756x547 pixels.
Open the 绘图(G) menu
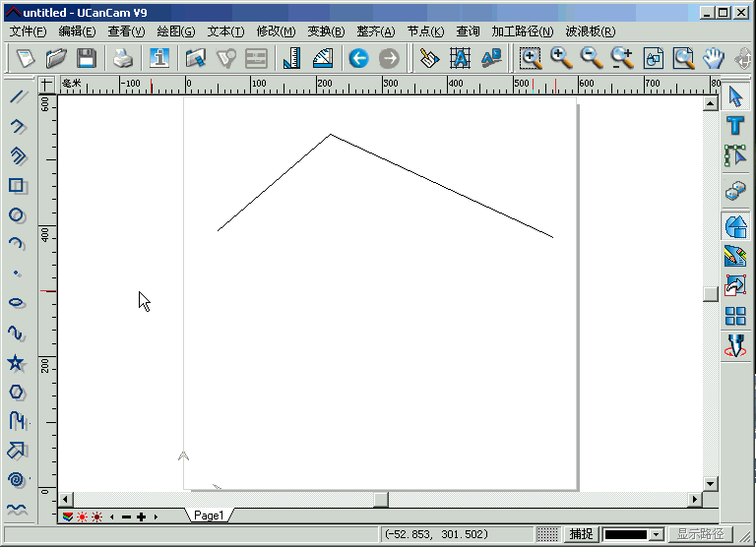(176, 31)
